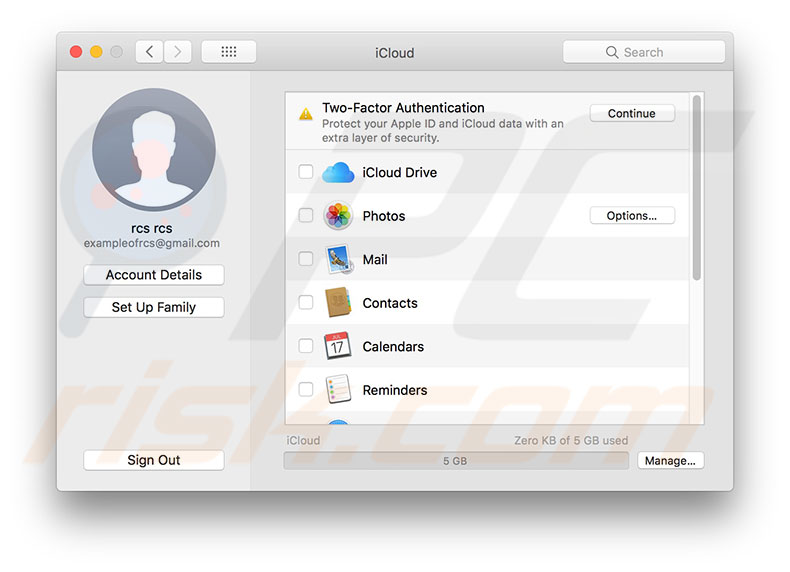Click the magnifying glass search icon

tap(612, 52)
